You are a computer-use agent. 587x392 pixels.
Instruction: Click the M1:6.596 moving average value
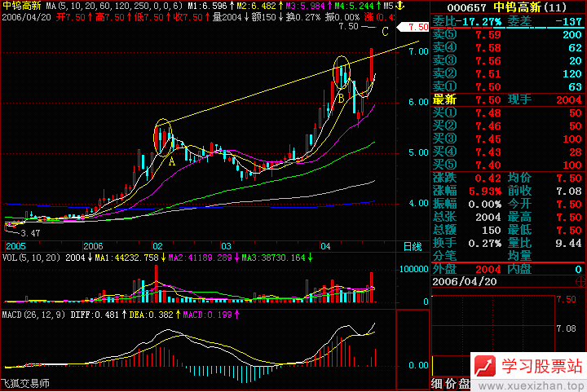point(207,6)
